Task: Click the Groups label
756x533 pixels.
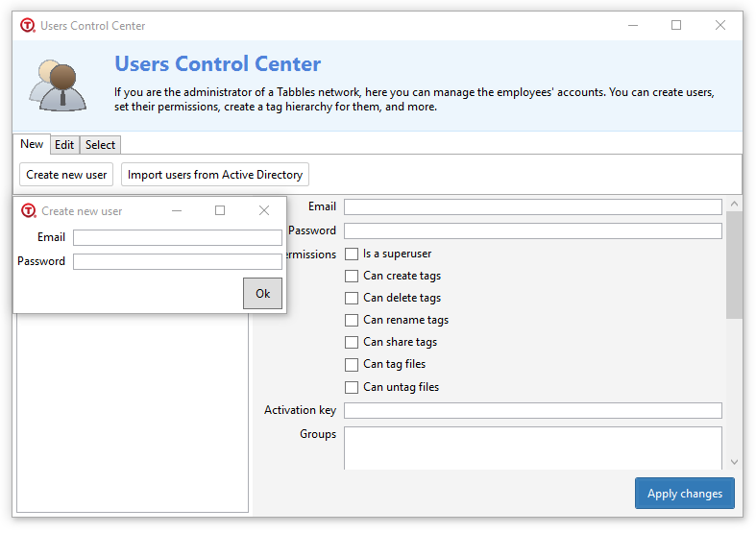Action: pos(318,434)
